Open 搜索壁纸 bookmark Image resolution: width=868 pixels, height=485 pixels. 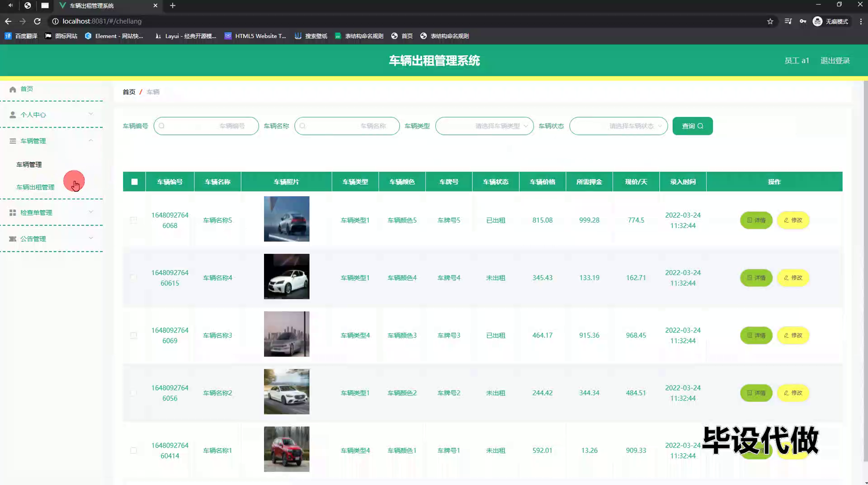[311, 36]
